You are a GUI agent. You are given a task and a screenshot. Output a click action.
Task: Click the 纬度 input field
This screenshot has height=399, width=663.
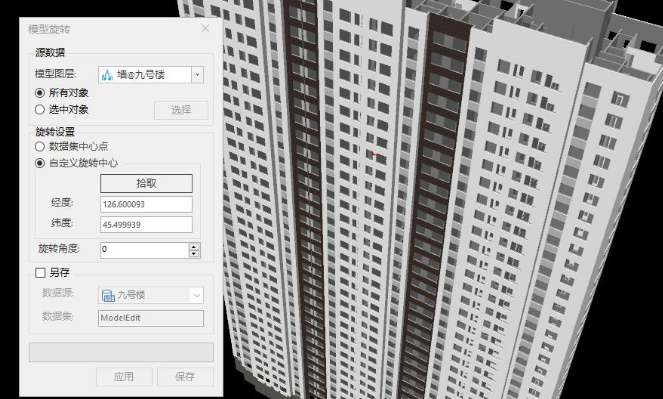click(x=146, y=224)
